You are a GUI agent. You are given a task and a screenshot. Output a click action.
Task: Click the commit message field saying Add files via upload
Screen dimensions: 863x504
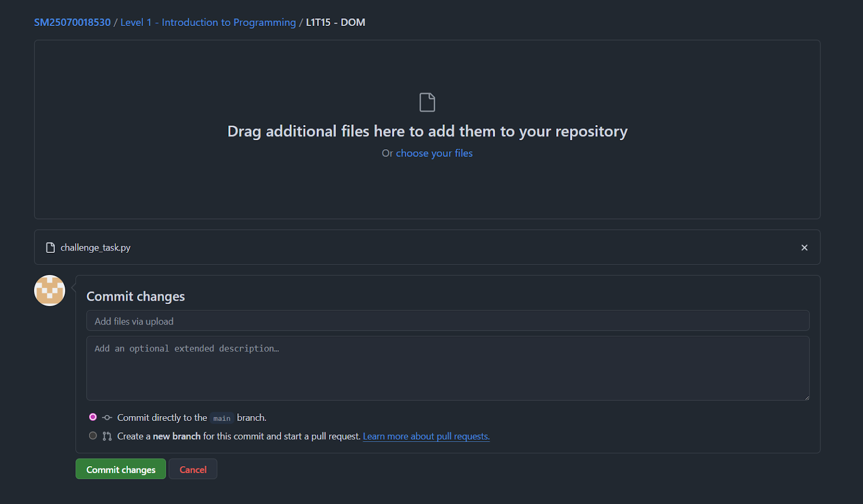pyautogui.click(x=448, y=320)
